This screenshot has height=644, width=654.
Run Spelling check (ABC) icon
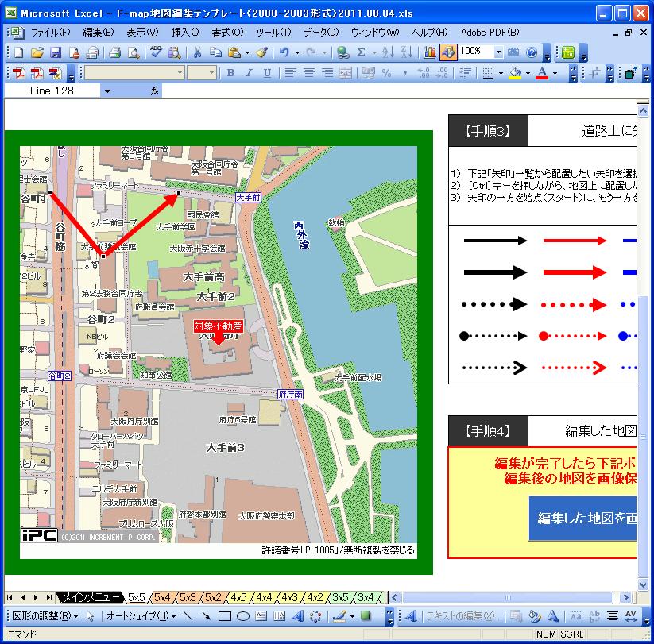[156, 52]
